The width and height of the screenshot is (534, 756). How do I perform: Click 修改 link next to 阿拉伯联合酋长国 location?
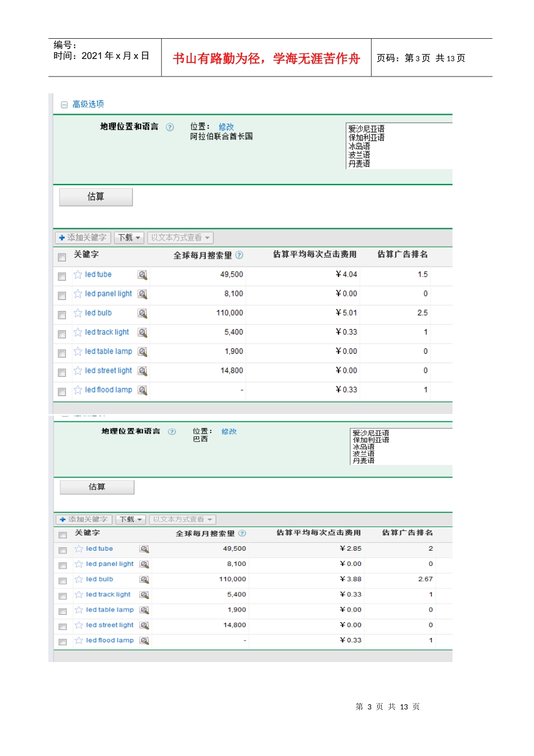[x=227, y=127]
